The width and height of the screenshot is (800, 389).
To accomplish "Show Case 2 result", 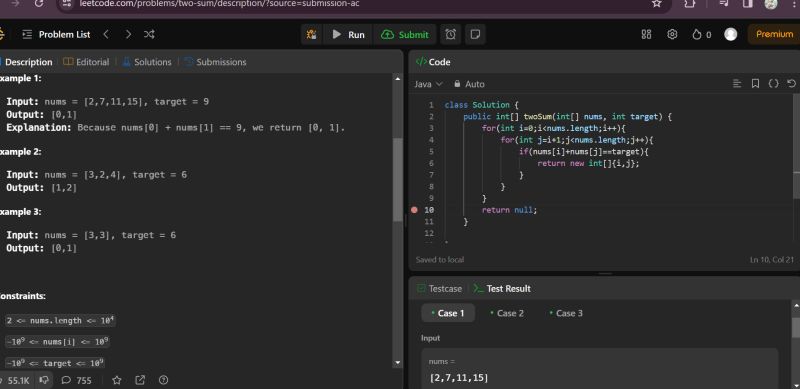I will (x=507, y=313).
